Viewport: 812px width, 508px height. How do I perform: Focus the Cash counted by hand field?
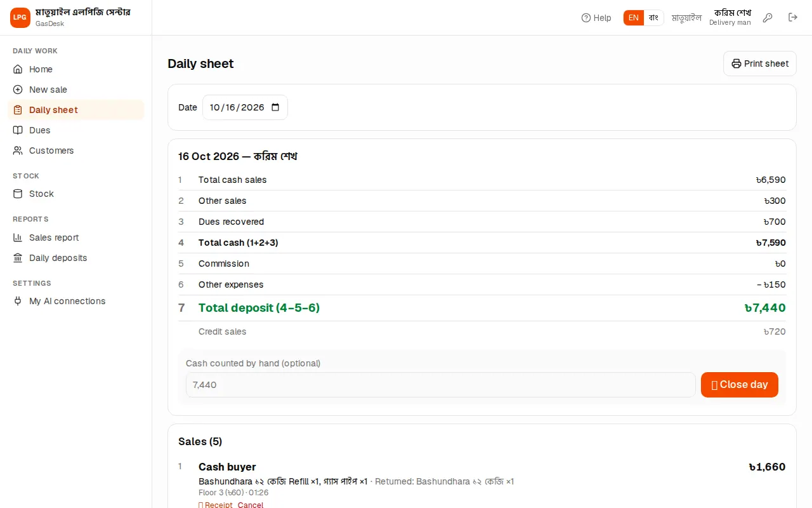441,385
